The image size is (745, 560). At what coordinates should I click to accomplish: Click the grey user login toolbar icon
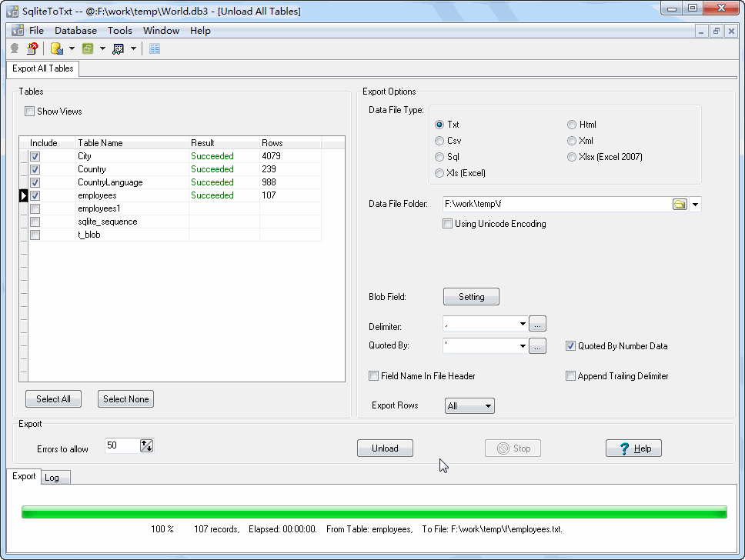pos(15,48)
